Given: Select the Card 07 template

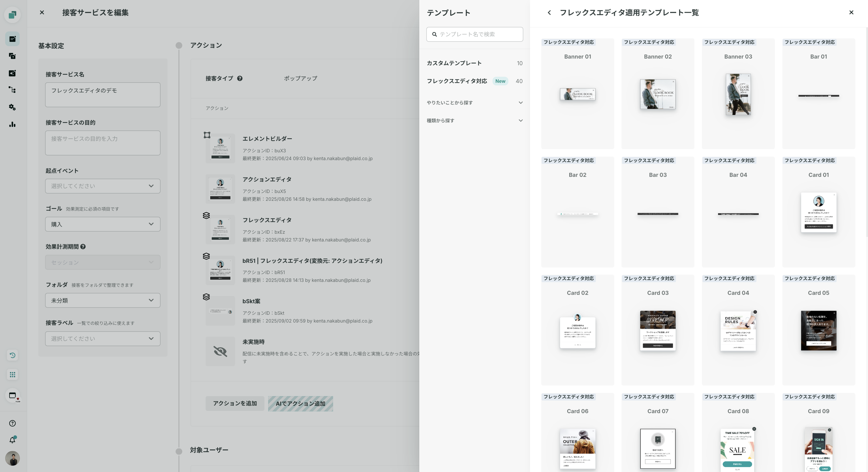Looking at the screenshot, I should (x=658, y=433).
